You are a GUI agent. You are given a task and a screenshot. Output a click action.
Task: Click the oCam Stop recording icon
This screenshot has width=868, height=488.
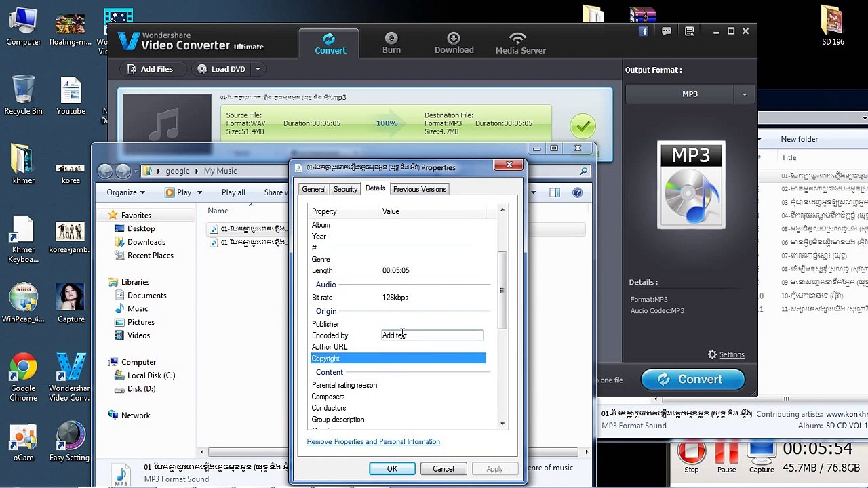(691, 451)
